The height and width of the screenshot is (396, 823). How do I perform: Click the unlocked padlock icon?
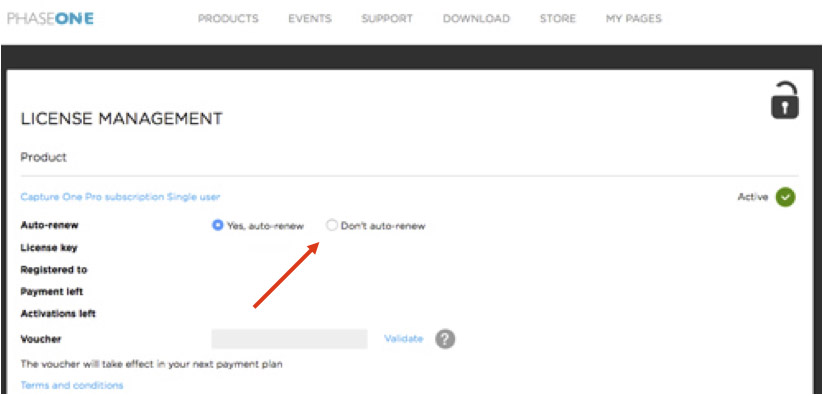784,100
